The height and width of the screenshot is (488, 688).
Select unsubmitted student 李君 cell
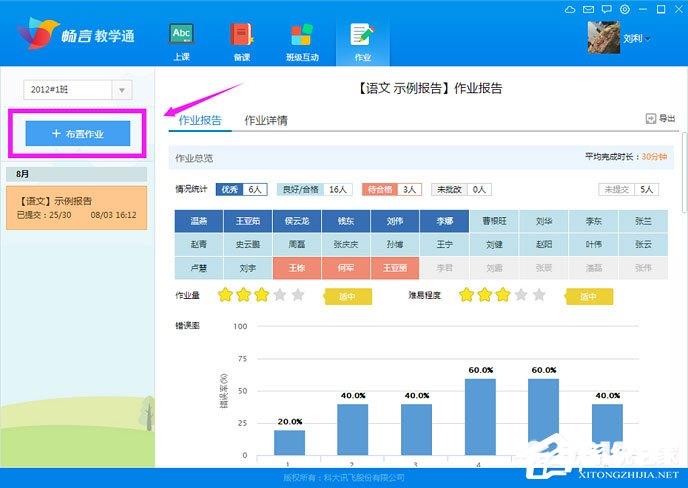coord(444,268)
